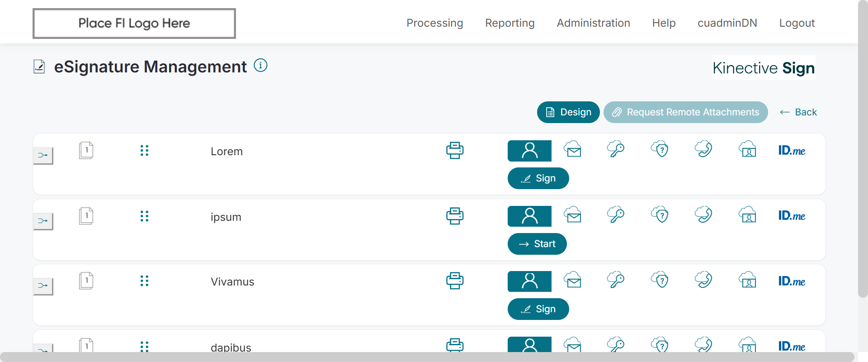Click the info icon beside eSignature Management
868x362 pixels.
click(261, 66)
